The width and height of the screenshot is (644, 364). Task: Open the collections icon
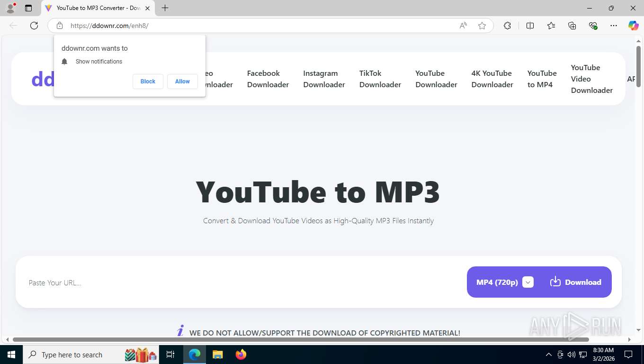(572, 26)
